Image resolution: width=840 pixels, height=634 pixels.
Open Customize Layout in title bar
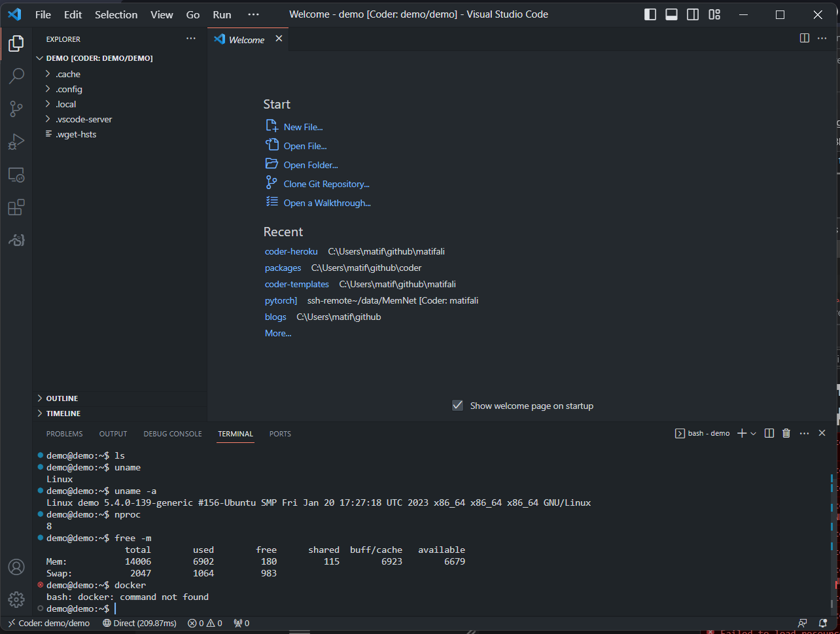[x=714, y=14]
